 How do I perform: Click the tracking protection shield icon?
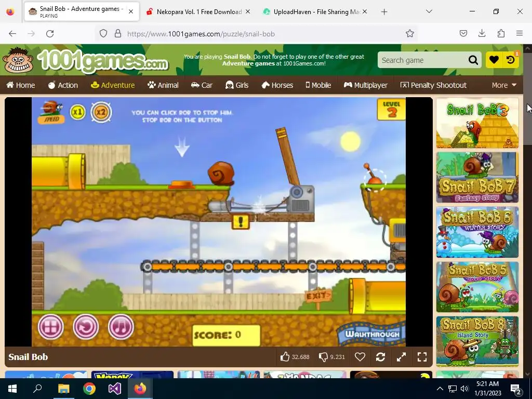click(x=103, y=33)
